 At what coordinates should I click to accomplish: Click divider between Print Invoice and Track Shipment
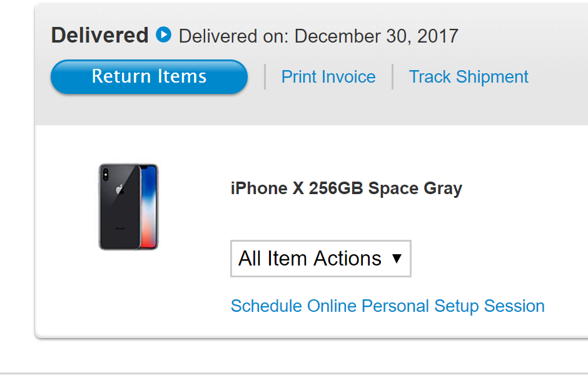[392, 76]
